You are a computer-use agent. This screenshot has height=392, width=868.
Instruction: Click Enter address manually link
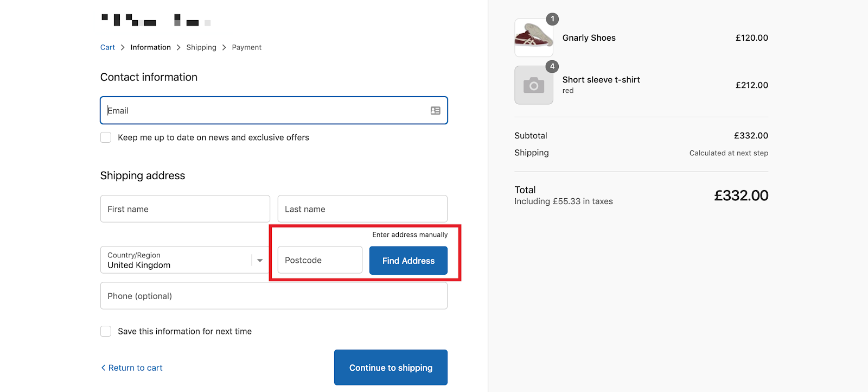point(410,235)
